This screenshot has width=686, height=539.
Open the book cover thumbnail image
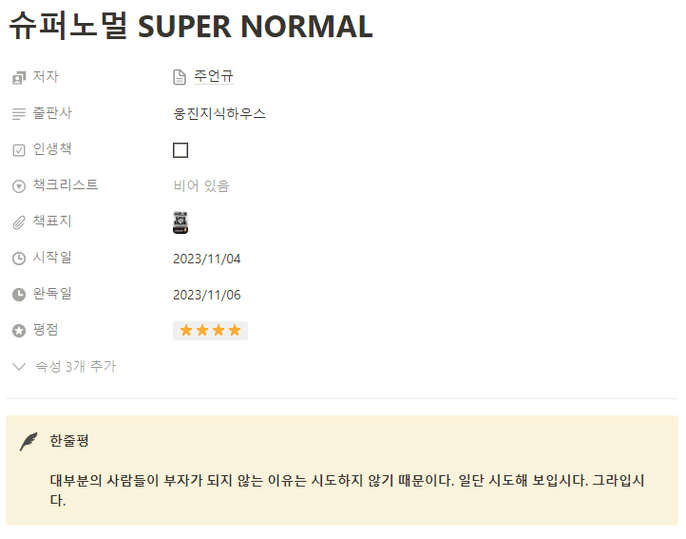(181, 223)
